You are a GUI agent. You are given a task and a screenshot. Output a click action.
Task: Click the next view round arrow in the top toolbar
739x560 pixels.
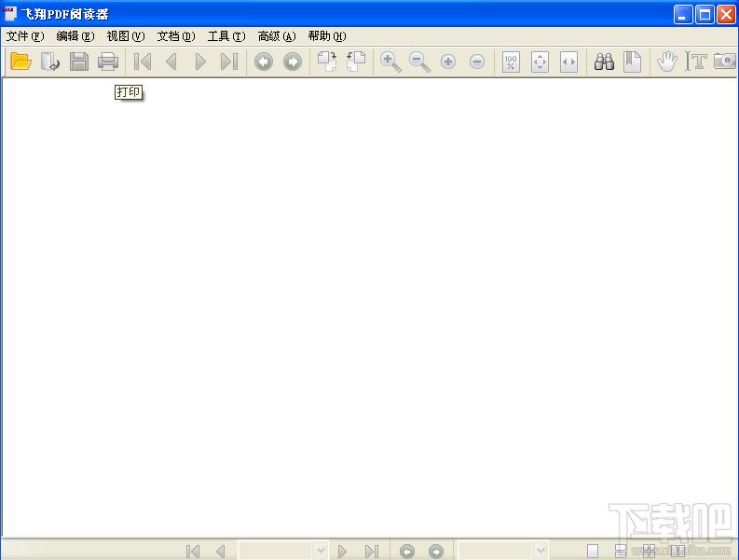coord(293,61)
